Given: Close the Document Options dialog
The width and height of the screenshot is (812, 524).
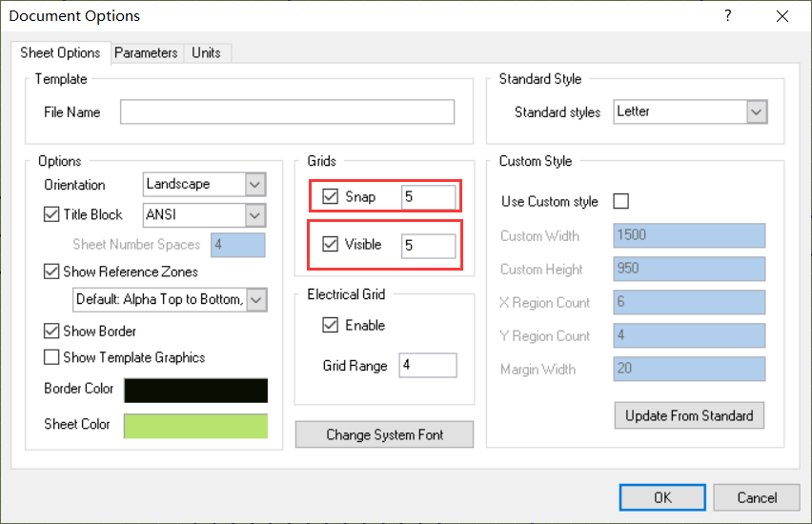Looking at the screenshot, I should (782, 16).
